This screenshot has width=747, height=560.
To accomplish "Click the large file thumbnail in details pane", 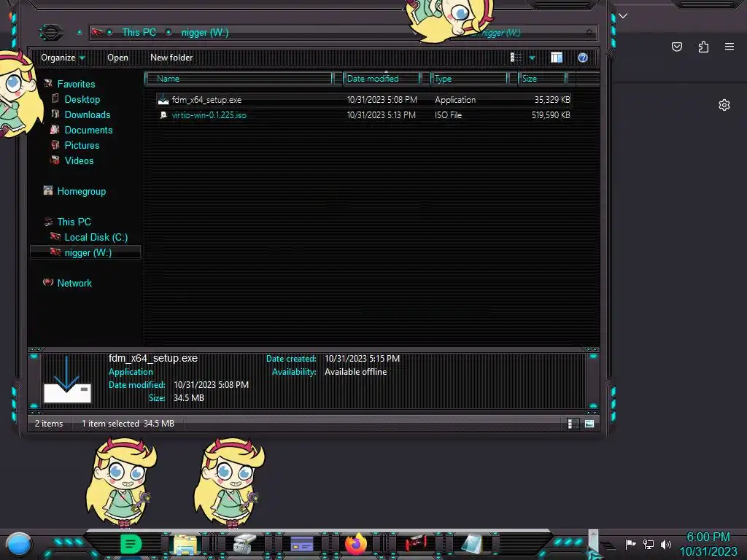I will click(x=67, y=379).
